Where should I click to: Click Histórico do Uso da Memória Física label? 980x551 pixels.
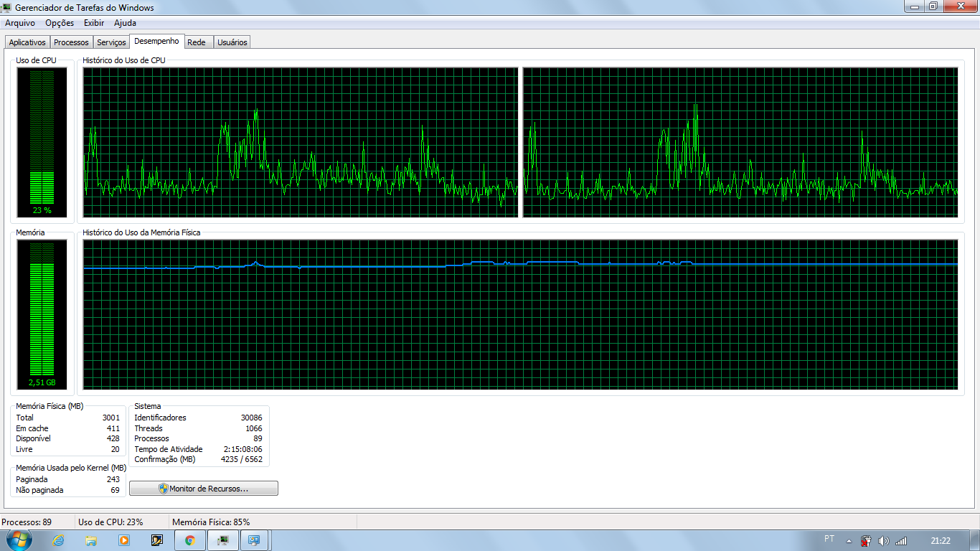coord(141,232)
